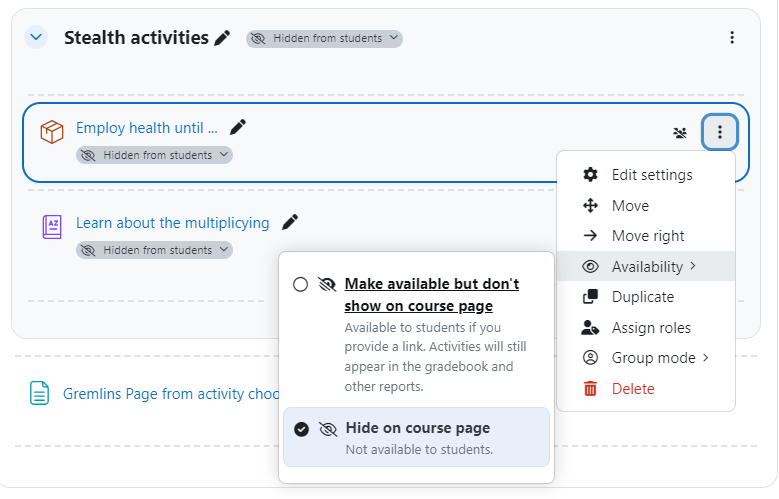This screenshot has height=499, width=779.
Task: Open Hidden from students dropdown under Learn about
Action: pos(155,250)
